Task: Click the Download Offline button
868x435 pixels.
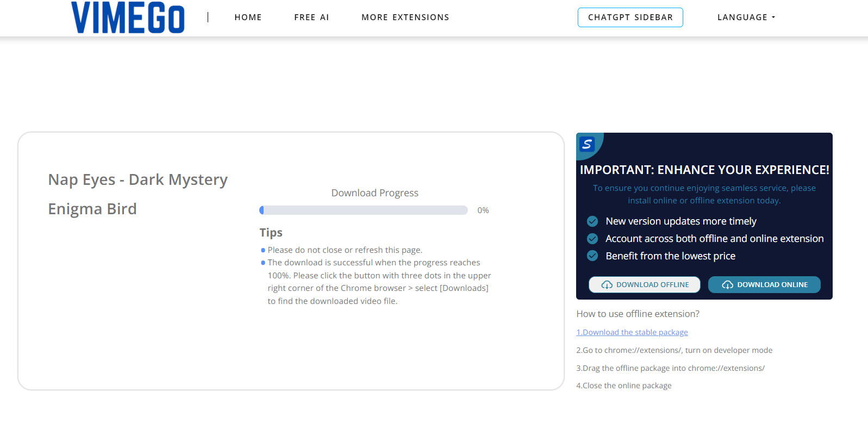Action: click(x=645, y=285)
